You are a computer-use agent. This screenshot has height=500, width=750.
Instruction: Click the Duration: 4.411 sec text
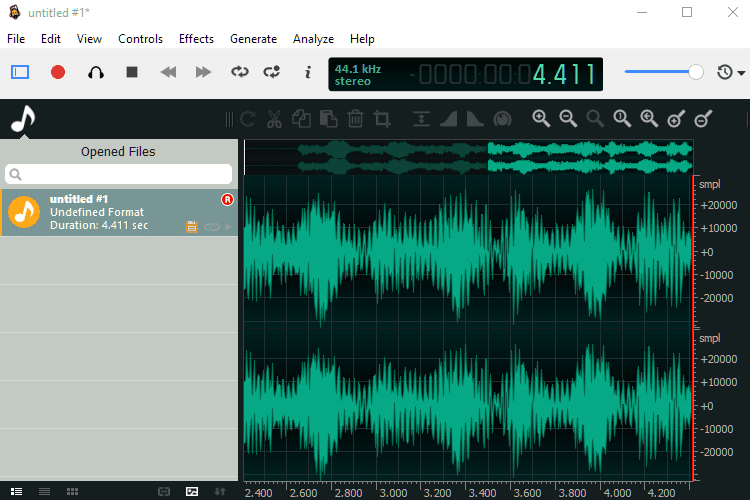[x=99, y=225]
